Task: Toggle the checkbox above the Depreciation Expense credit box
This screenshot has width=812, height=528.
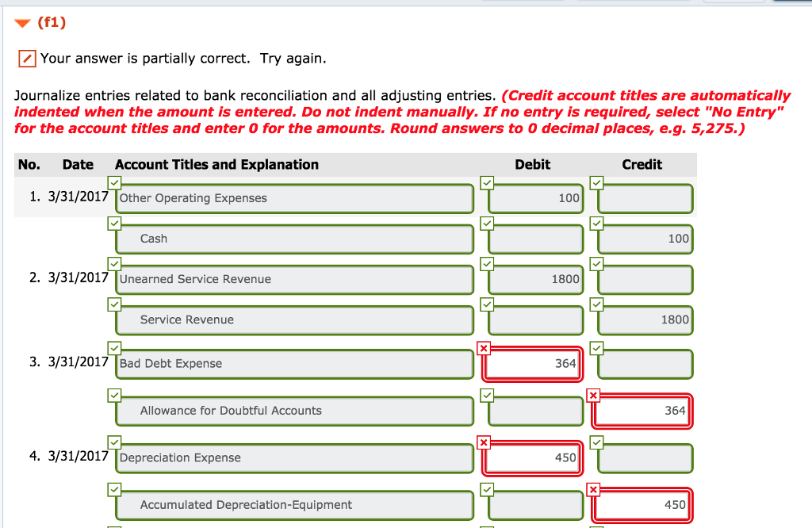Action: click(596, 442)
